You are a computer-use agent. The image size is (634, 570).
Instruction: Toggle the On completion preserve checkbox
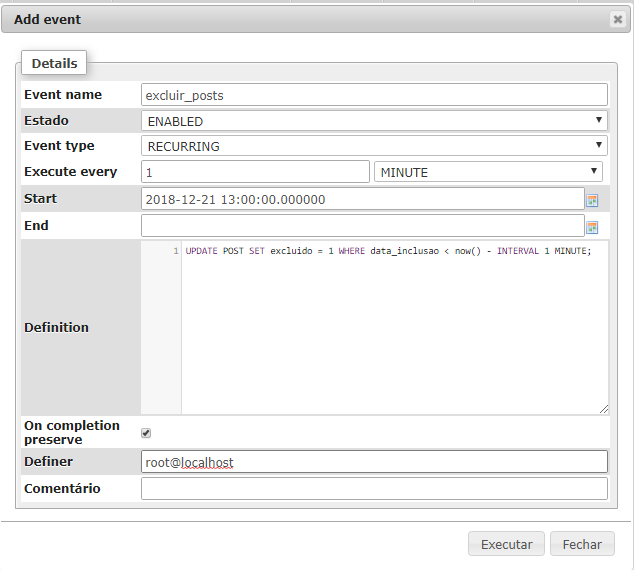tap(146, 433)
